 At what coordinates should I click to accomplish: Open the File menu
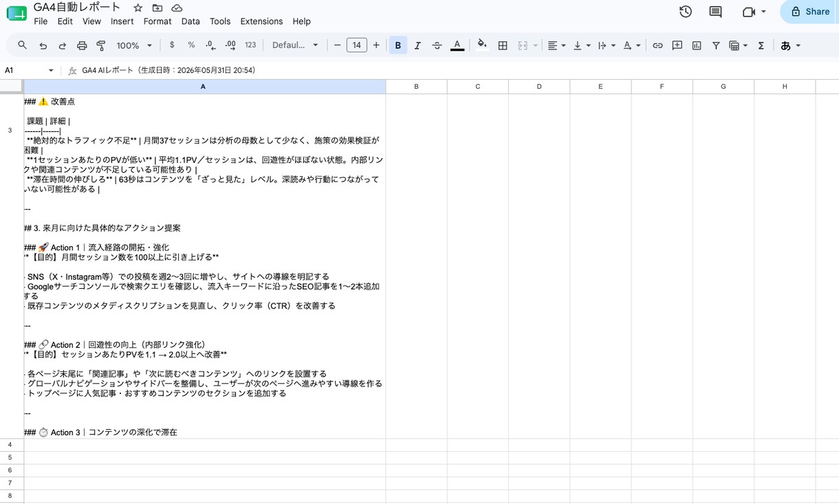point(41,21)
